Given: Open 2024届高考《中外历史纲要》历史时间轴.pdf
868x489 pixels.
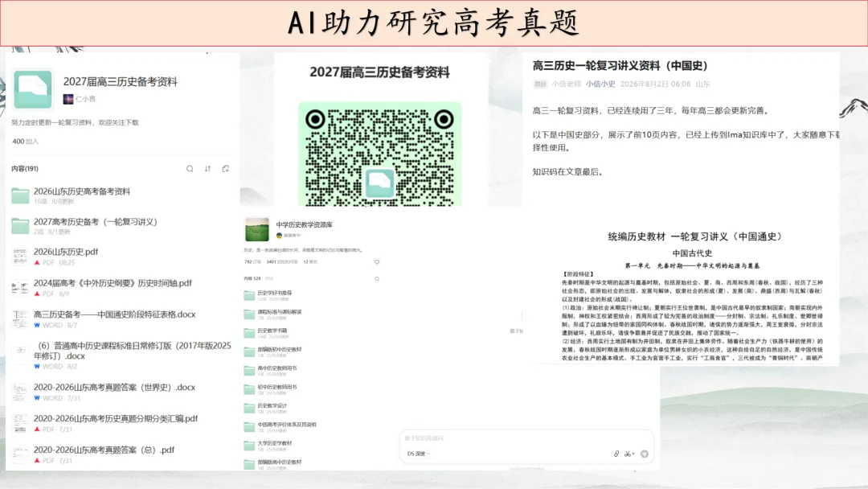Looking at the screenshot, I should (113, 283).
